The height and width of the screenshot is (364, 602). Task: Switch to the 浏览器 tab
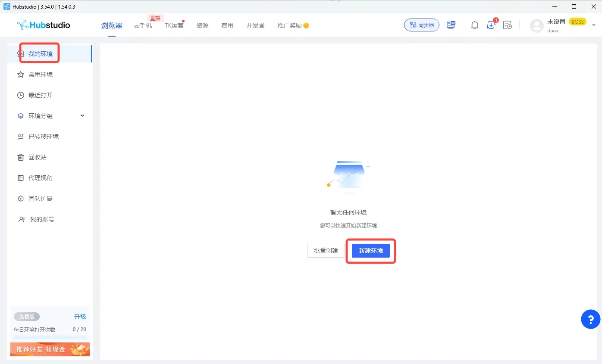tap(112, 25)
